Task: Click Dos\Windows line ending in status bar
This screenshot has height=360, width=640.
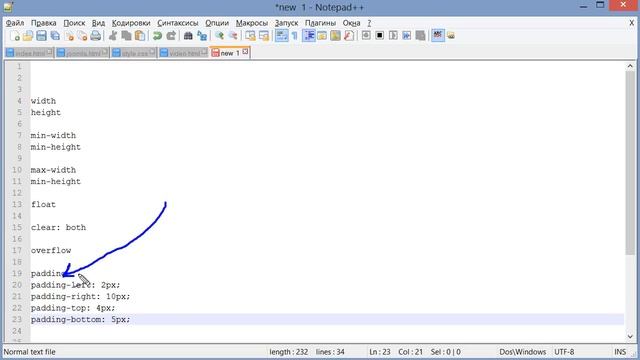Action: coord(522,352)
